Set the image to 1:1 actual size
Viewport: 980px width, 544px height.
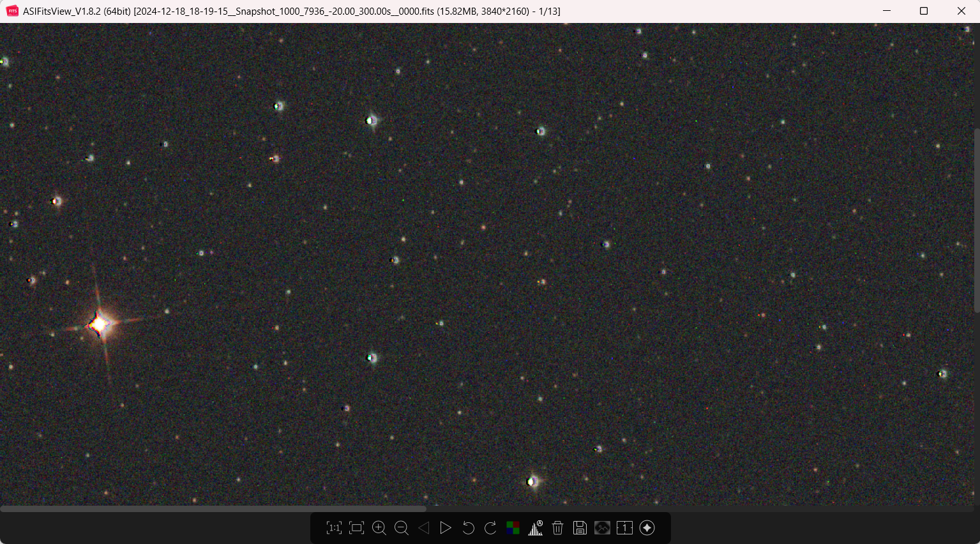coord(334,528)
